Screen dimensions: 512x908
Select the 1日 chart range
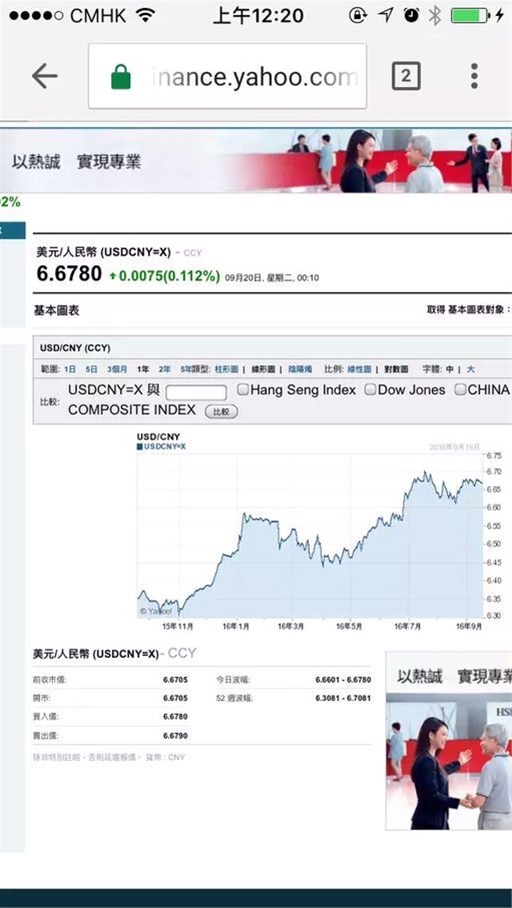click(x=70, y=369)
